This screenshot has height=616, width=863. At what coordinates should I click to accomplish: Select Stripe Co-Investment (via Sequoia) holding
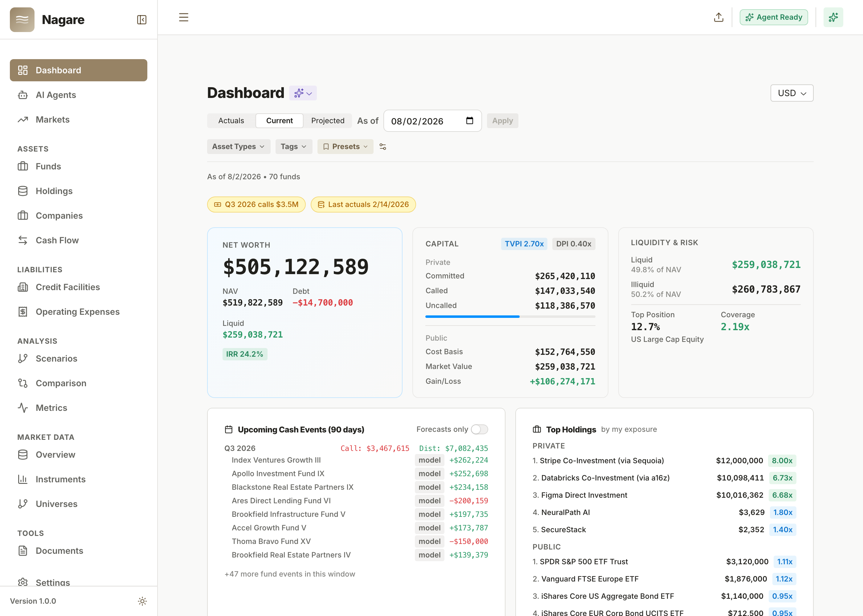tap(664, 460)
